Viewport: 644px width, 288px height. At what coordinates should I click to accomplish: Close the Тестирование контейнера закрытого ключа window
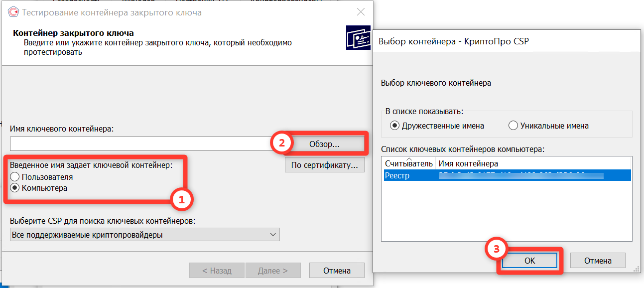point(361,12)
